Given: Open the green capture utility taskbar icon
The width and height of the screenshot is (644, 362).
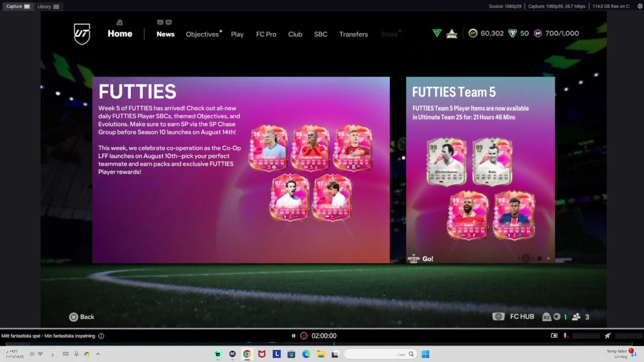Looking at the screenshot, I should [x=218, y=354].
